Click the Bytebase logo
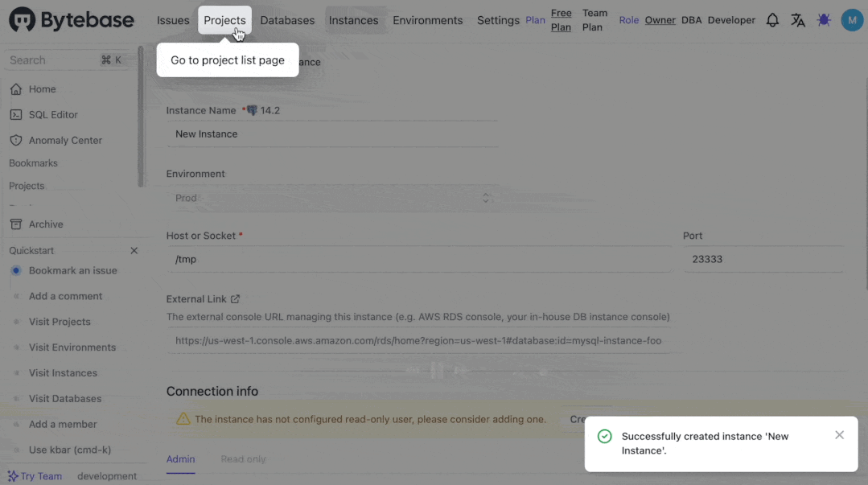The width and height of the screenshot is (868, 485). coord(71,20)
